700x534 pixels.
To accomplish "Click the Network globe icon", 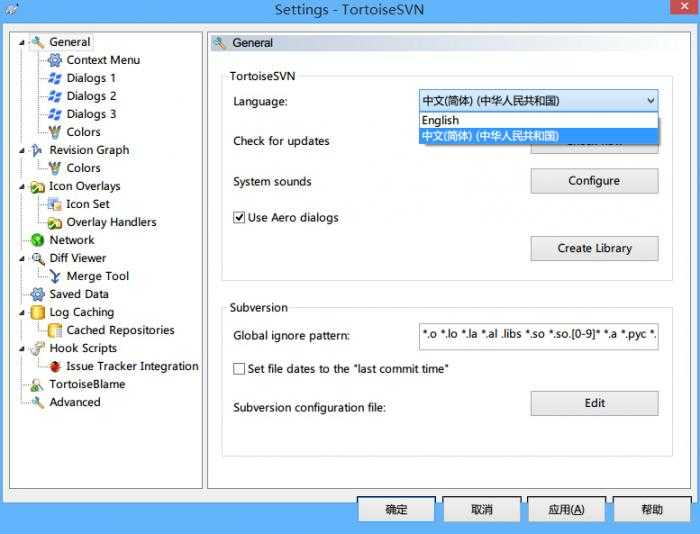I will coord(38,240).
